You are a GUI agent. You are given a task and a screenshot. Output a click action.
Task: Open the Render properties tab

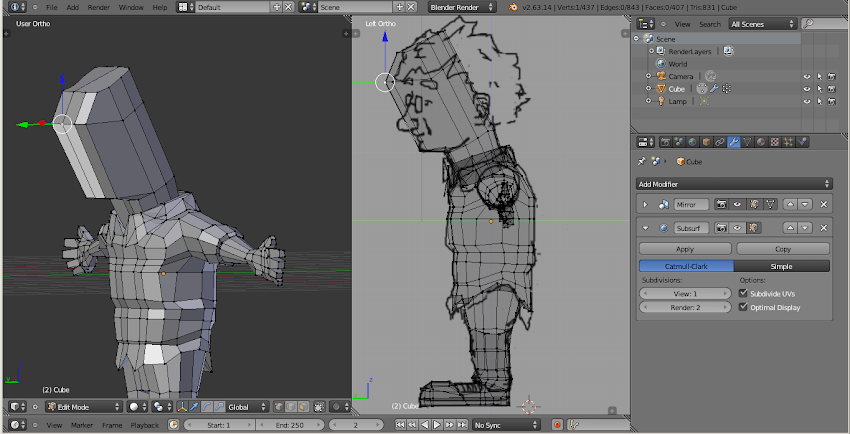[x=665, y=142]
